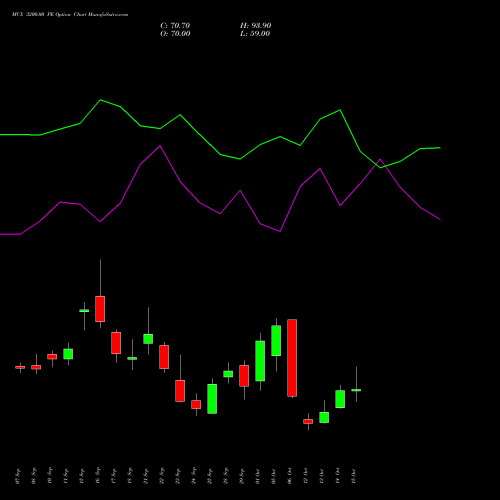
Task: Click the red candlestick above the '29 Sep' label
Action: (x=244, y=376)
